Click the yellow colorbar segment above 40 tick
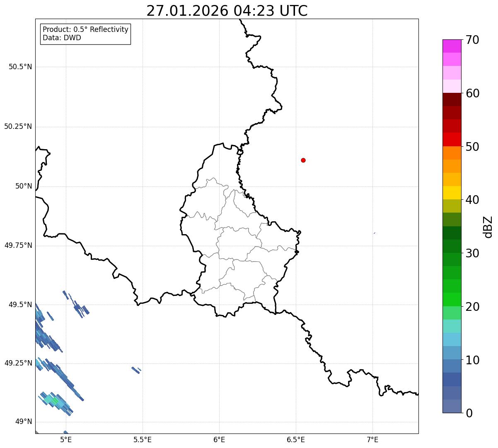This screenshot has width=498, height=448. coord(452,193)
